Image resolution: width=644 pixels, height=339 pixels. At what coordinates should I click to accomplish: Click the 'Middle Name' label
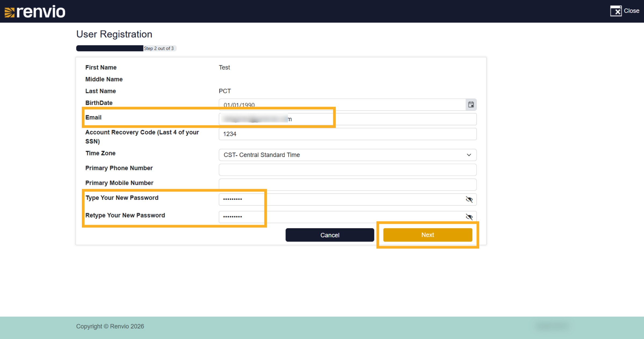coord(104,79)
